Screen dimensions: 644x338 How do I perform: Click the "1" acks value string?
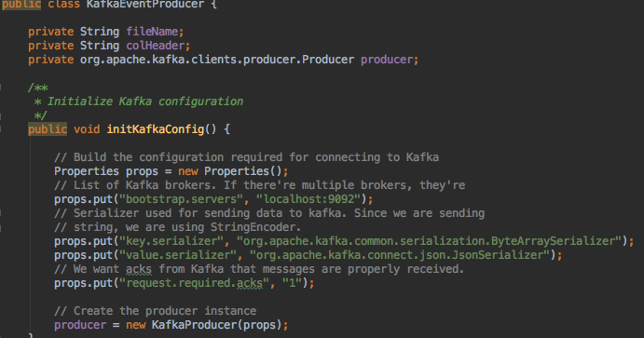tap(292, 283)
